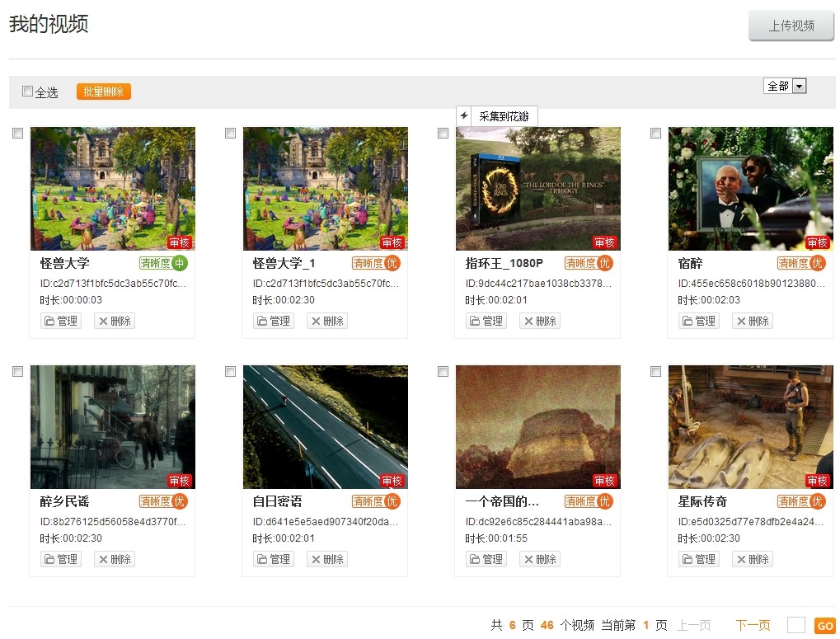Click the 清晰度 优 badge for 宿醉
Screen dimensions: 840x639
coord(801,263)
